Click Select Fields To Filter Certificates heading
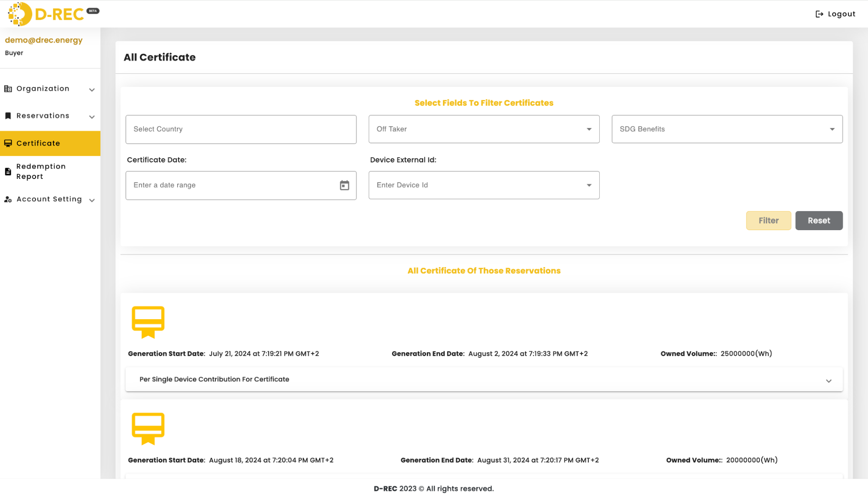 point(484,103)
